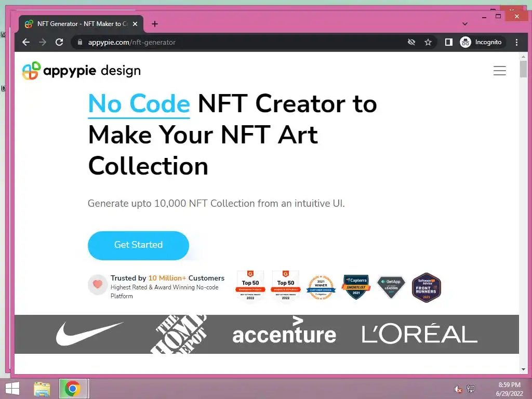
Task: Click the GetApp Leaders badge
Action: pyautogui.click(x=391, y=287)
